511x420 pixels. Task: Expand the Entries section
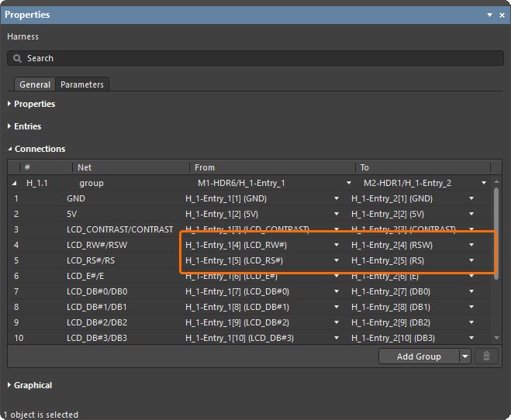(x=9, y=126)
